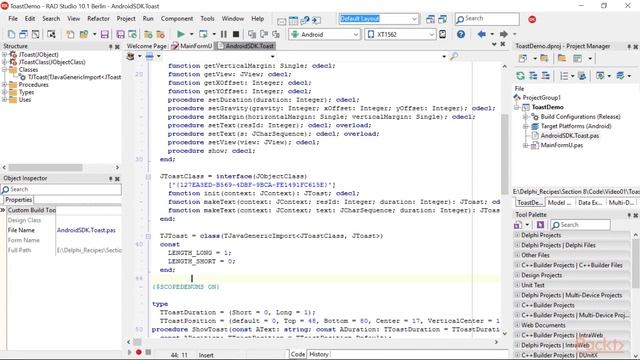Toggle the pin on the Project Manager panel
This screenshot has height=360, width=640.
point(629,47)
